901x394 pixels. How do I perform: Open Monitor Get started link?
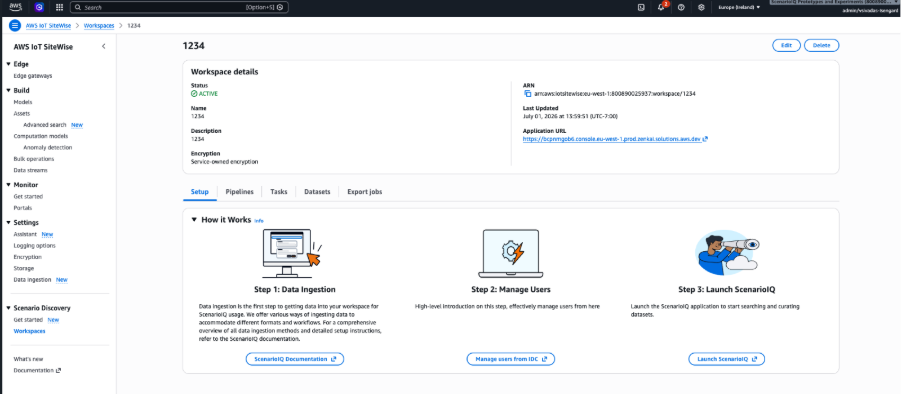pos(28,196)
